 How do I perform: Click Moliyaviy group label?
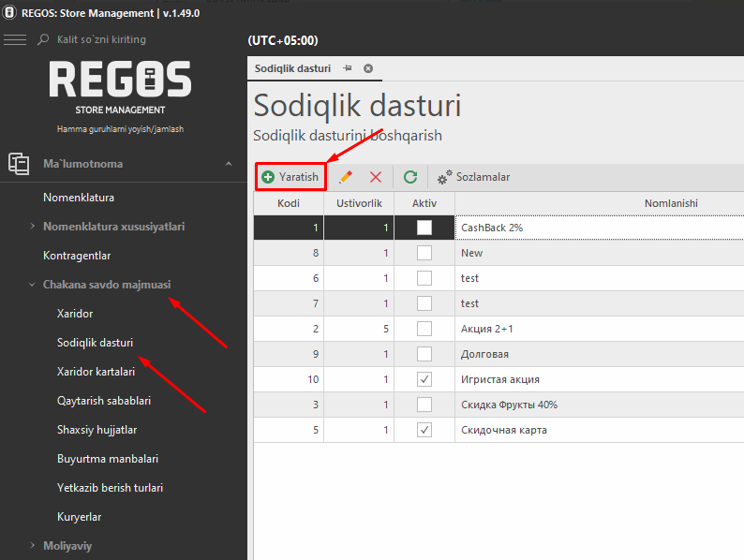point(67,546)
